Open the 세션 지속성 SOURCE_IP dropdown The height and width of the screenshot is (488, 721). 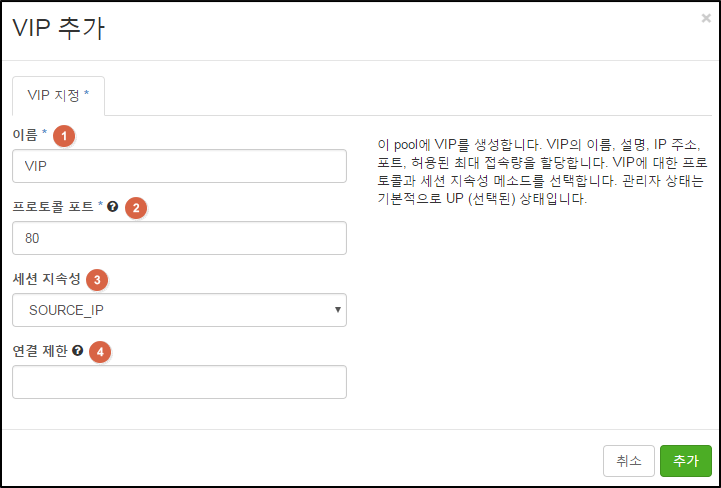tap(179, 310)
